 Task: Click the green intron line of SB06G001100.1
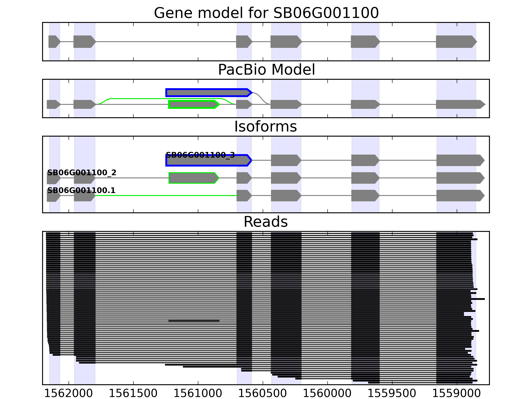click(x=166, y=196)
